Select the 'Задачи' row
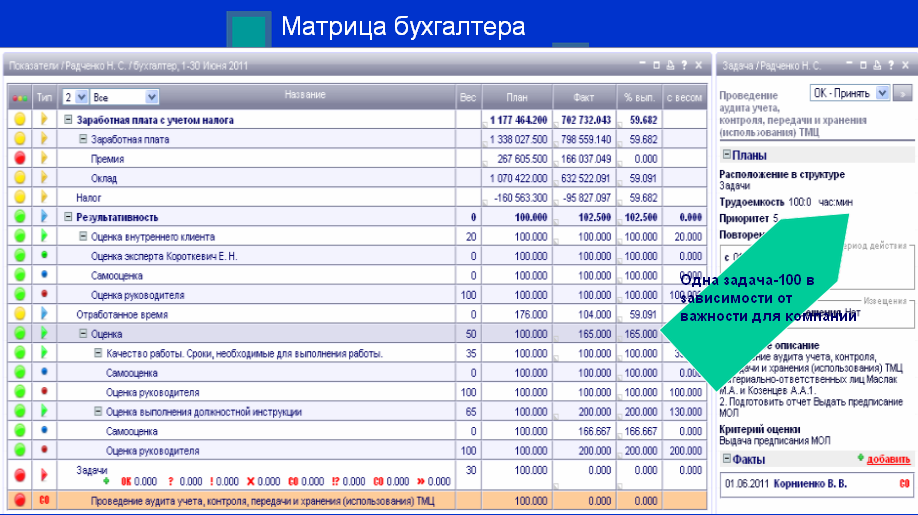Viewport: 918px width, 515px height. (357, 475)
